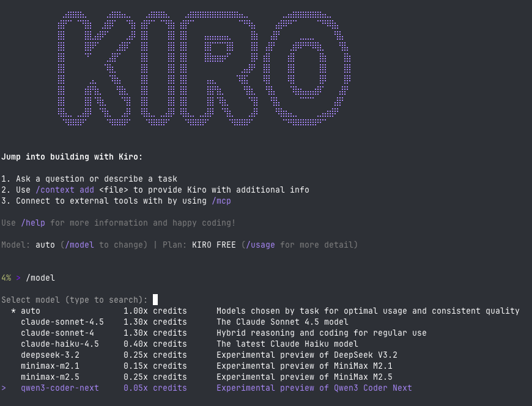Screen dimensions: 532x406
Task: Select the deepseek-3.2 model
Action: point(50,355)
